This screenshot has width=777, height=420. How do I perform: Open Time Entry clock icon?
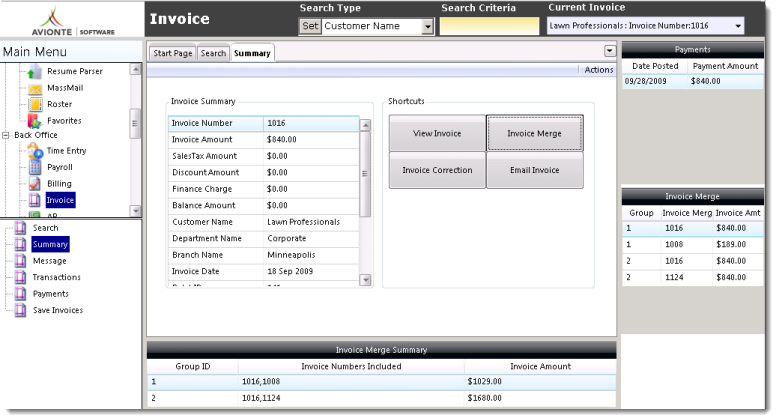click(x=34, y=151)
